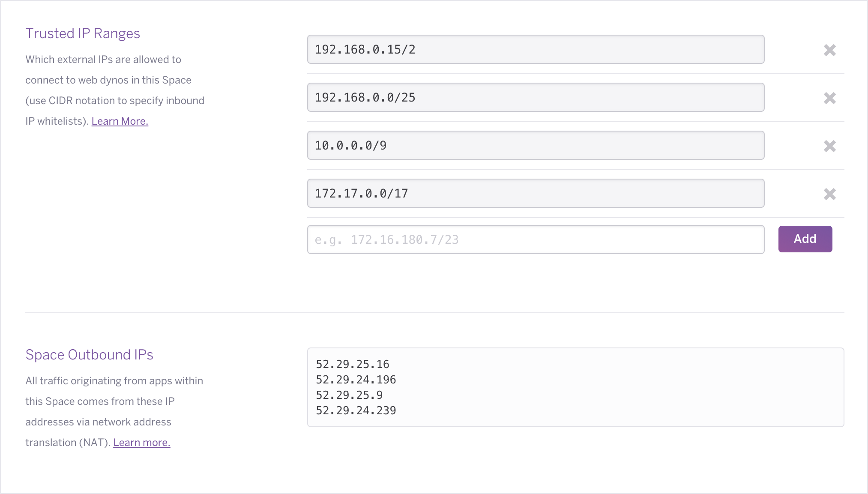
Task: Remove the 192.168.0.15/2 trusted IP range
Action: point(830,50)
